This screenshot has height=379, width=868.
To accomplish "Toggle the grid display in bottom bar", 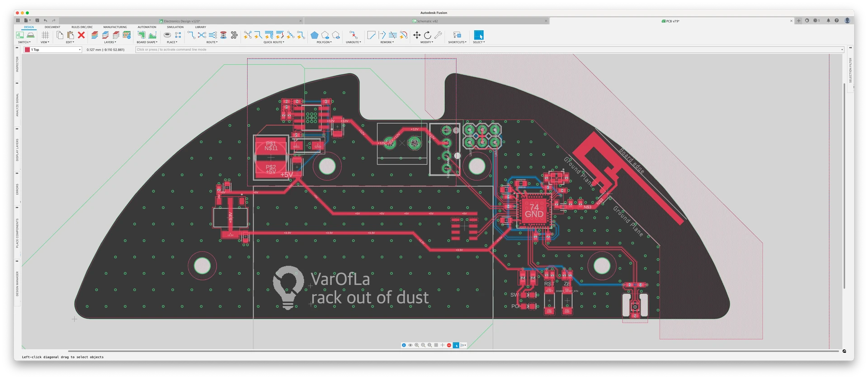I will tap(436, 345).
